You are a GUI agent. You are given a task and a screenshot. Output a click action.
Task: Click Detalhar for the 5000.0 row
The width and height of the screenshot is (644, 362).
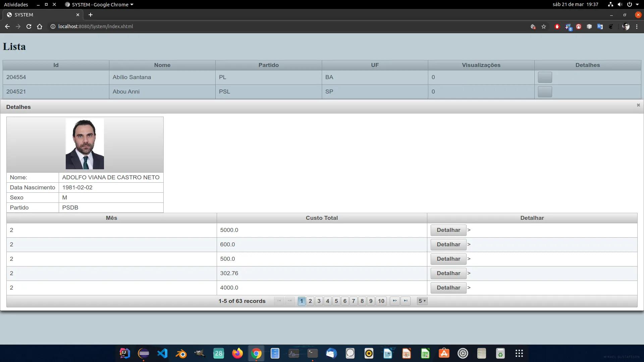pos(448,230)
